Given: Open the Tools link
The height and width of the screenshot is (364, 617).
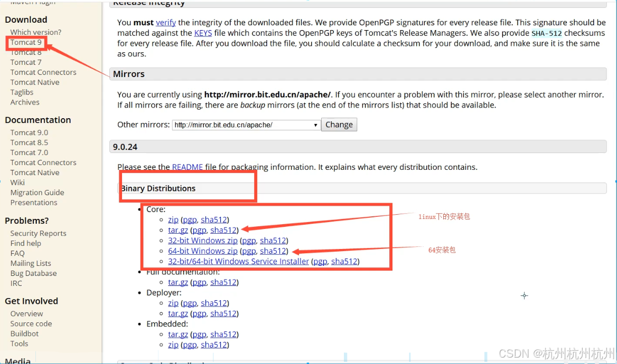Looking at the screenshot, I should tap(19, 343).
